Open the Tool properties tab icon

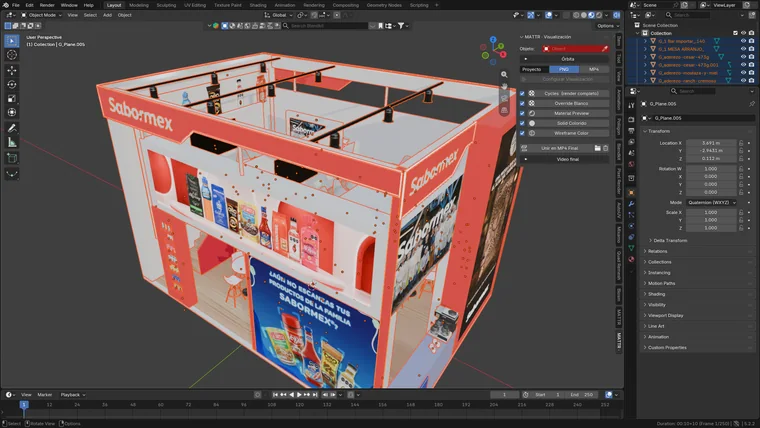[x=631, y=105]
